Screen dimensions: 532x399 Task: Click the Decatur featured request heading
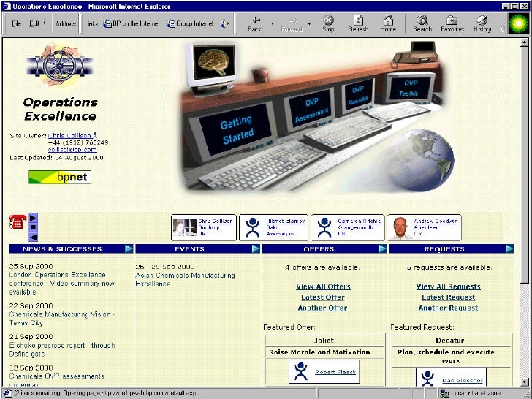(450, 341)
